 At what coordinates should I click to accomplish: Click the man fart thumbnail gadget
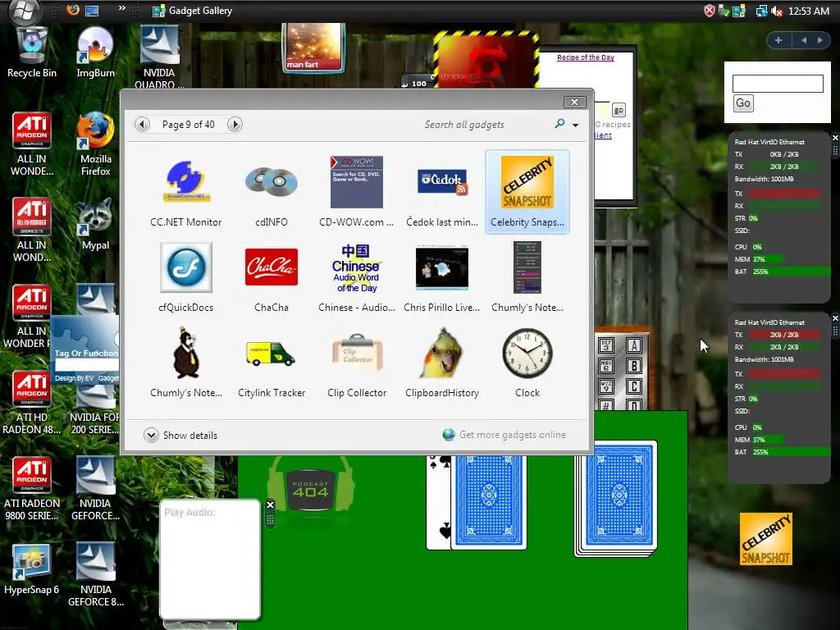click(313, 48)
